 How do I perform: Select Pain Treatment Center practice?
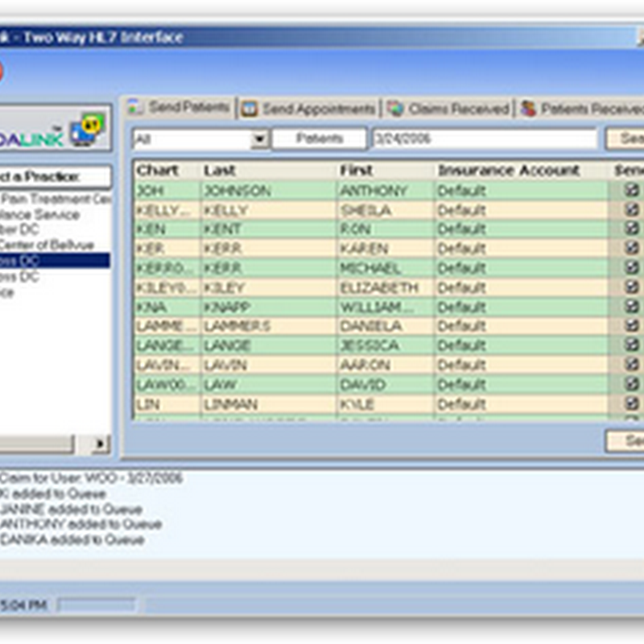click(x=56, y=199)
